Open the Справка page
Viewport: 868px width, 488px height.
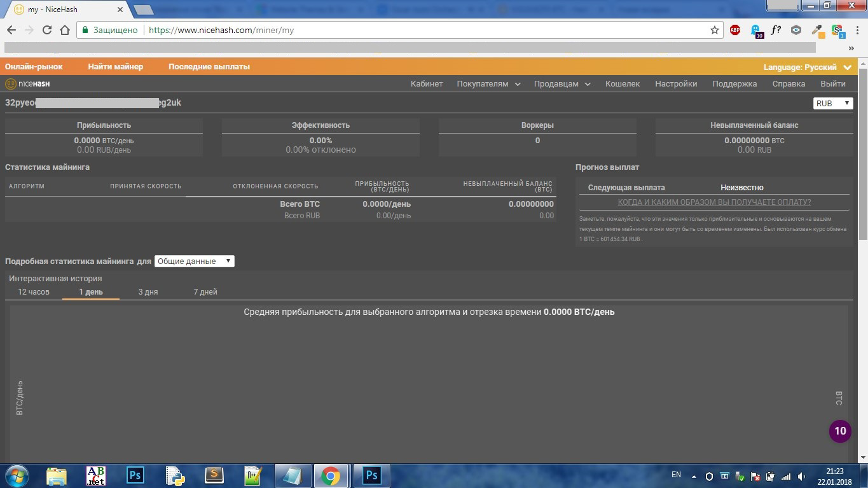point(789,83)
